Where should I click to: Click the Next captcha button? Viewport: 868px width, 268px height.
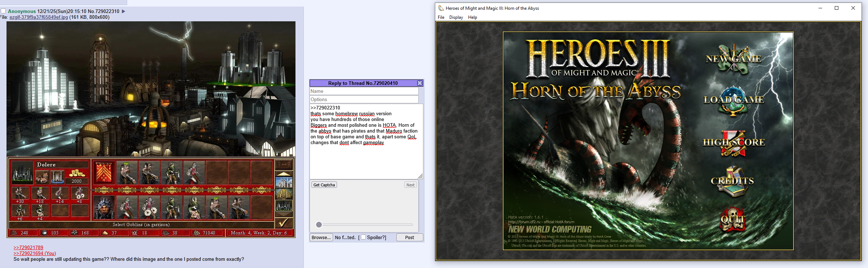410,185
